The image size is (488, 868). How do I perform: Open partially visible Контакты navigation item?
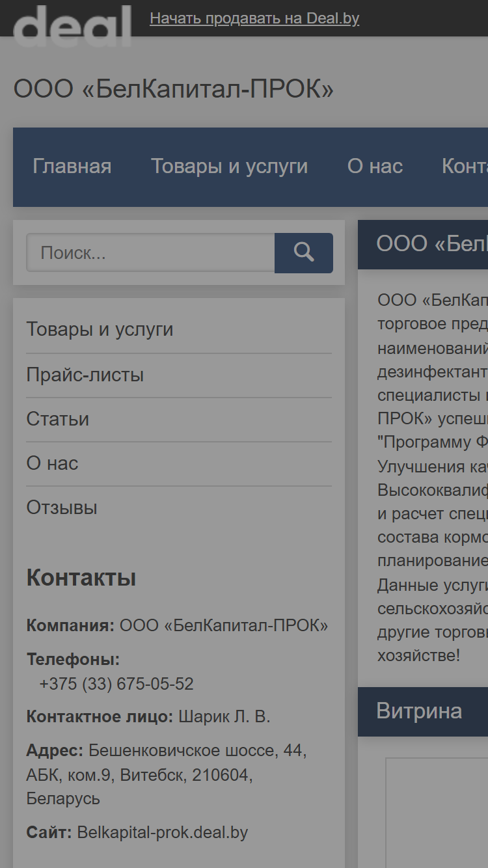pyautogui.click(x=465, y=167)
